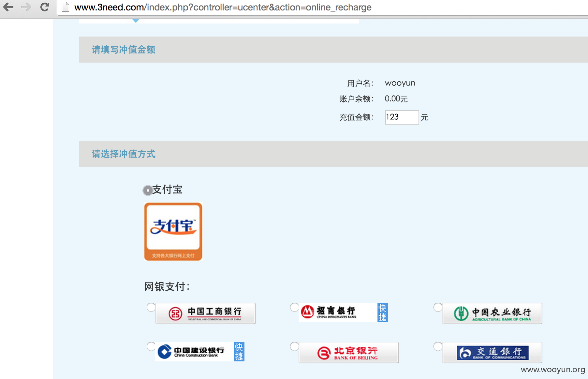Click the browser forward arrow

pos(26,7)
